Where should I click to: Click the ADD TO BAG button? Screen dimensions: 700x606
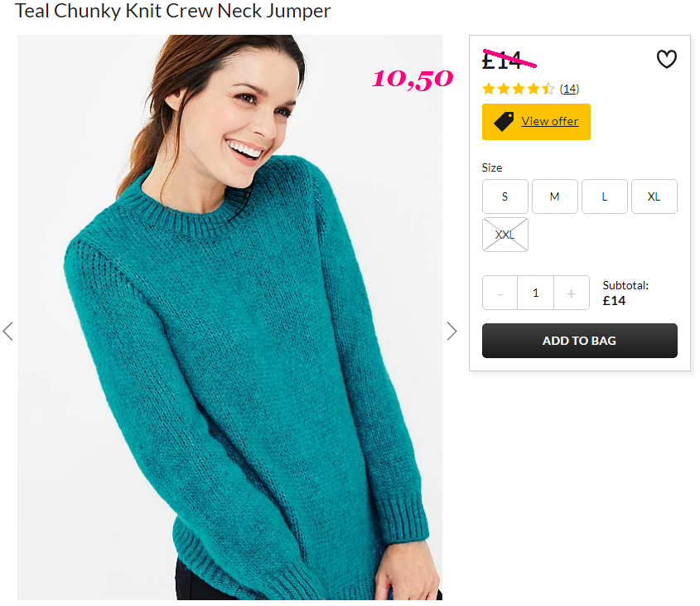coord(579,341)
